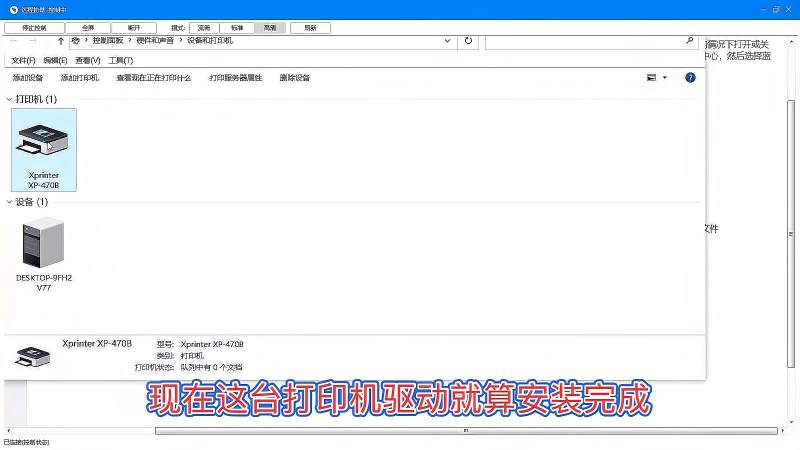The width and height of the screenshot is (800, 450).
Task: Open the help question mark icon
Action: (x=690, y=77)
